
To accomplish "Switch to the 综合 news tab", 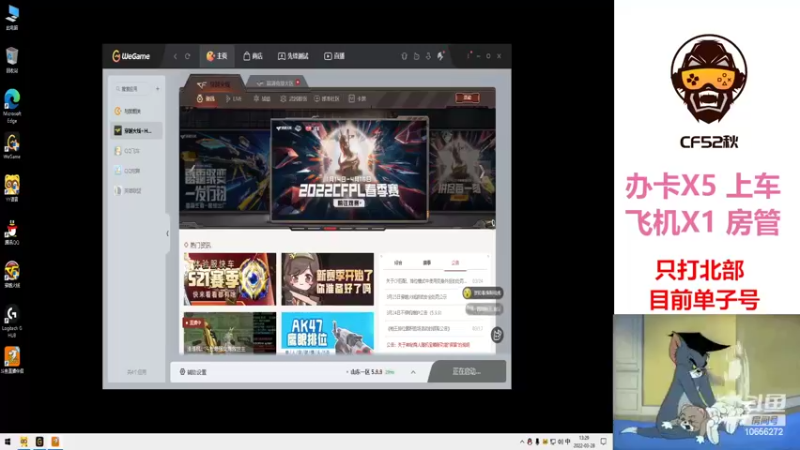I will (398, 263).
